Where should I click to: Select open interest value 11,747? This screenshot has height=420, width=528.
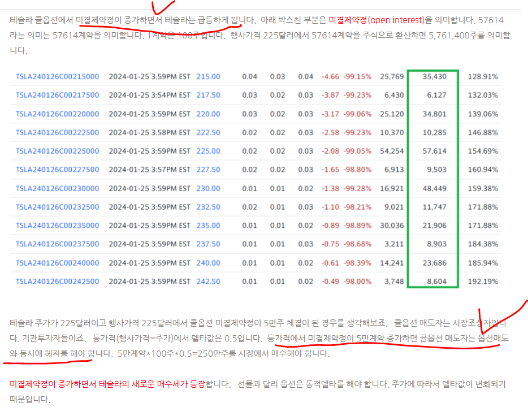pyautogui.click(x=435, y=207)
